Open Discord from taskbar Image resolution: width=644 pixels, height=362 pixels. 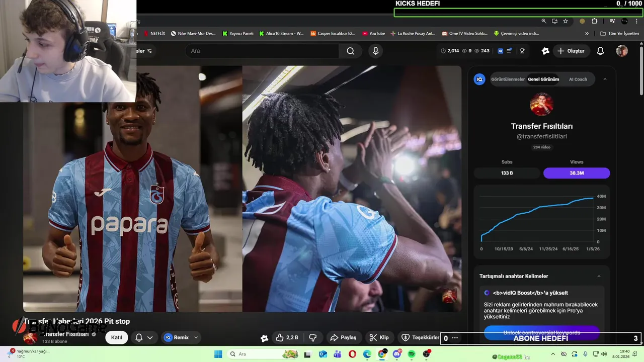397,354
